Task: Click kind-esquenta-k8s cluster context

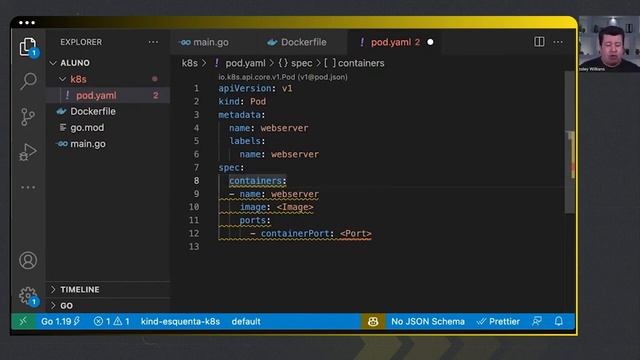Action: [x=180, y=322]
